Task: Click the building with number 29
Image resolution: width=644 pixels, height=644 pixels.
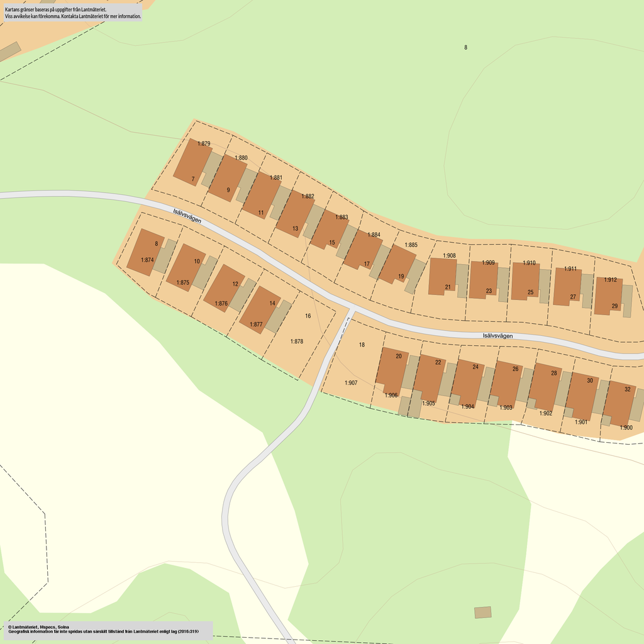Action: 608,296
